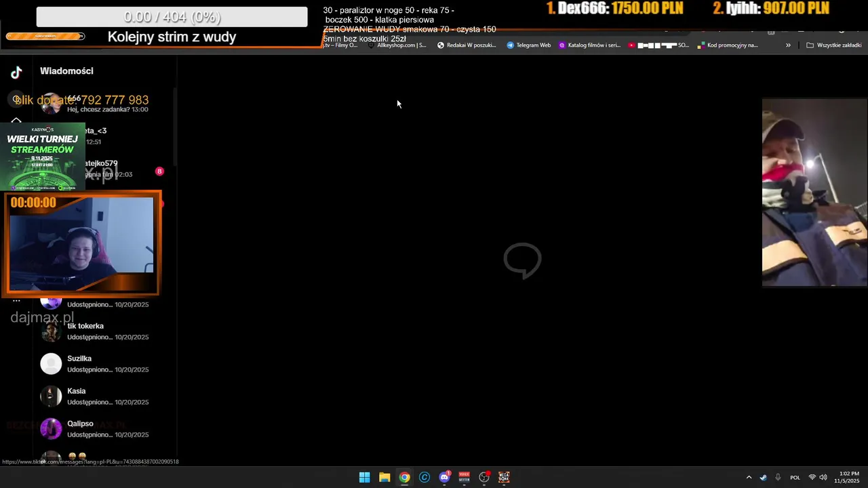This screenshot has width=868, height=488.
Task: Open the Telegram Web bookmark
Action: click(528, 45)
